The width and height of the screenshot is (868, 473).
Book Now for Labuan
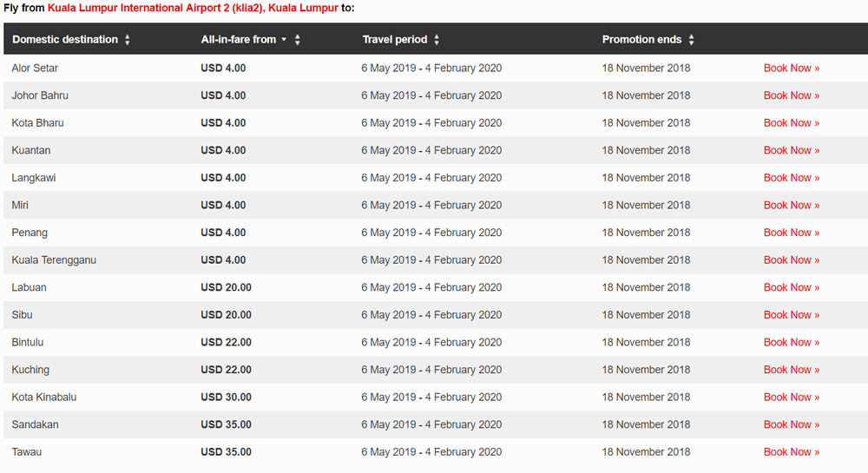[791, 287]
